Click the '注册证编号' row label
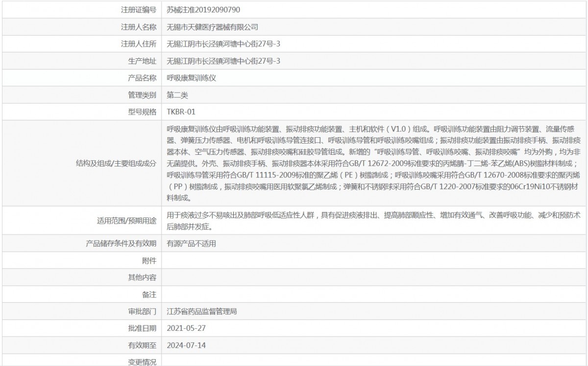 [x=139, y=10]
